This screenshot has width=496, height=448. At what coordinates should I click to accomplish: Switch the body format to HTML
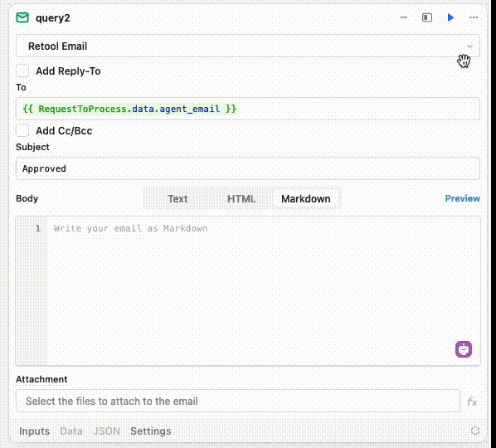click(241, 198)
